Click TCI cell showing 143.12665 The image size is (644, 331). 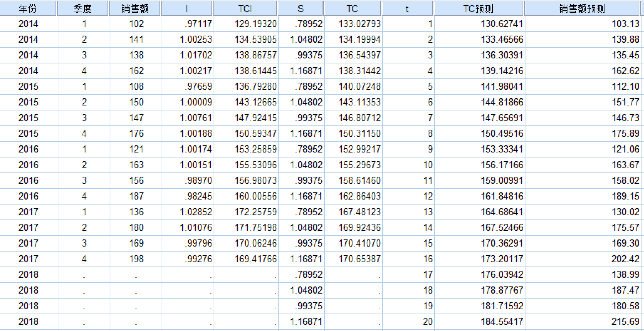[x=246, y=102]
